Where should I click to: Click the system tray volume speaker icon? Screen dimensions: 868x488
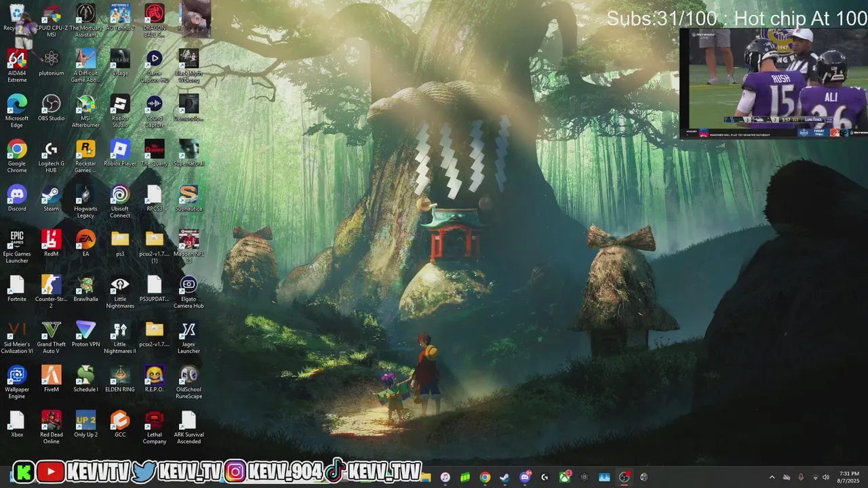point(826,477)
